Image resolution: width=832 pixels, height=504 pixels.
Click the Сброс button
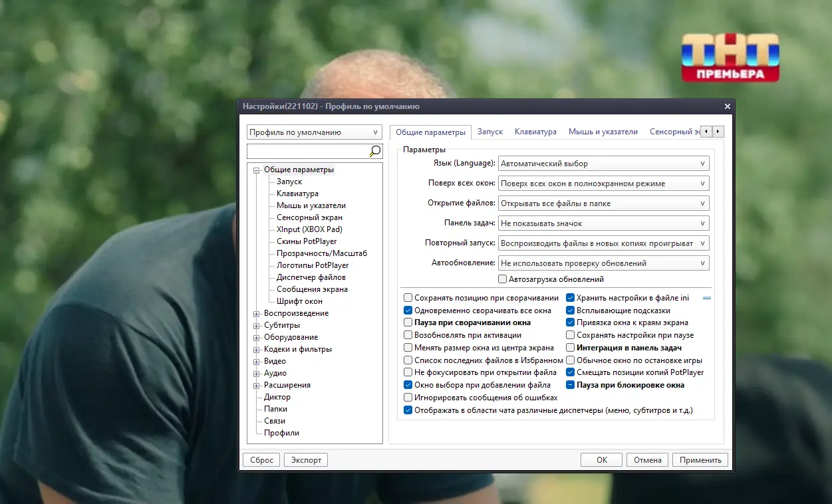(261, 459)
